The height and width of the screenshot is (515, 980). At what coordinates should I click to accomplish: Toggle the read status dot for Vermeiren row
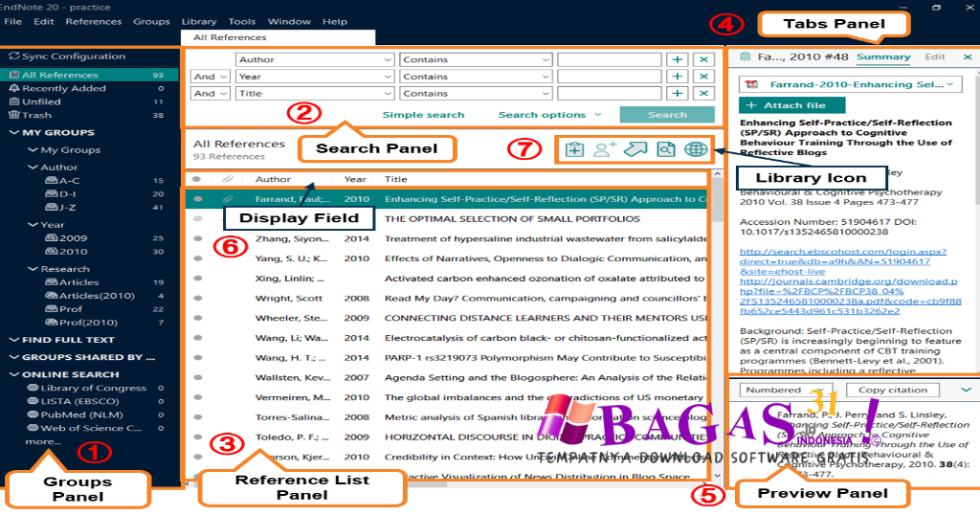(x=198, y=397)
